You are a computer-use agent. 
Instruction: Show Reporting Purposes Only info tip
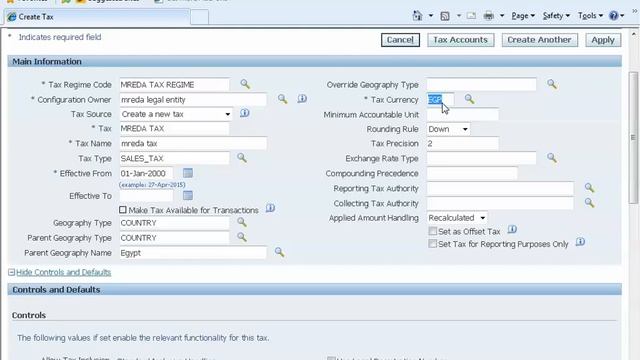580,242
